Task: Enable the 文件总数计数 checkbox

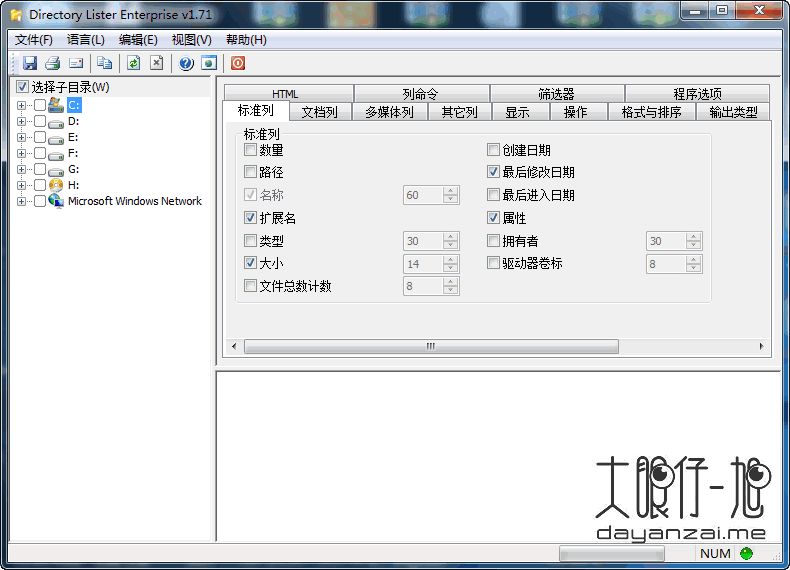Action: point(250,285)
